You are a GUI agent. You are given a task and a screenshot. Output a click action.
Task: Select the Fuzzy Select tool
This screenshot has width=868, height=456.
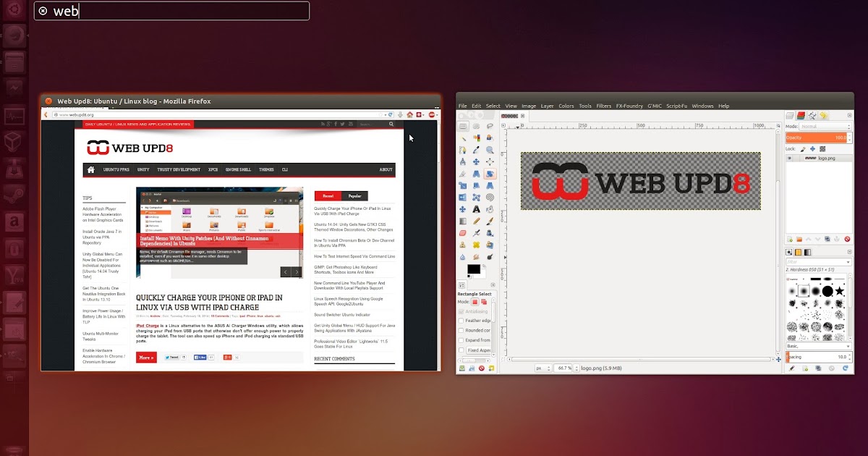pos(463,139)
